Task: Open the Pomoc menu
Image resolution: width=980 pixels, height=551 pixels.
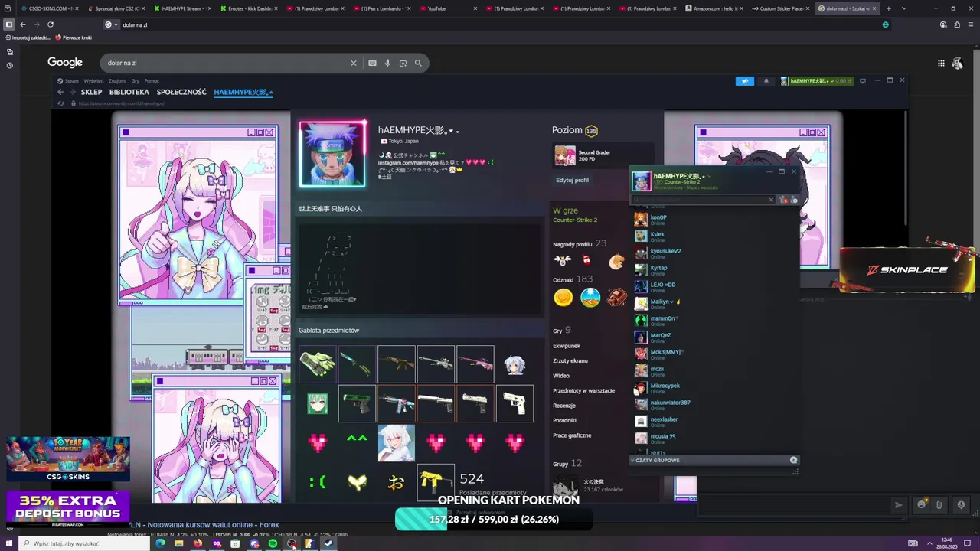Action: (x=152, y=80)
